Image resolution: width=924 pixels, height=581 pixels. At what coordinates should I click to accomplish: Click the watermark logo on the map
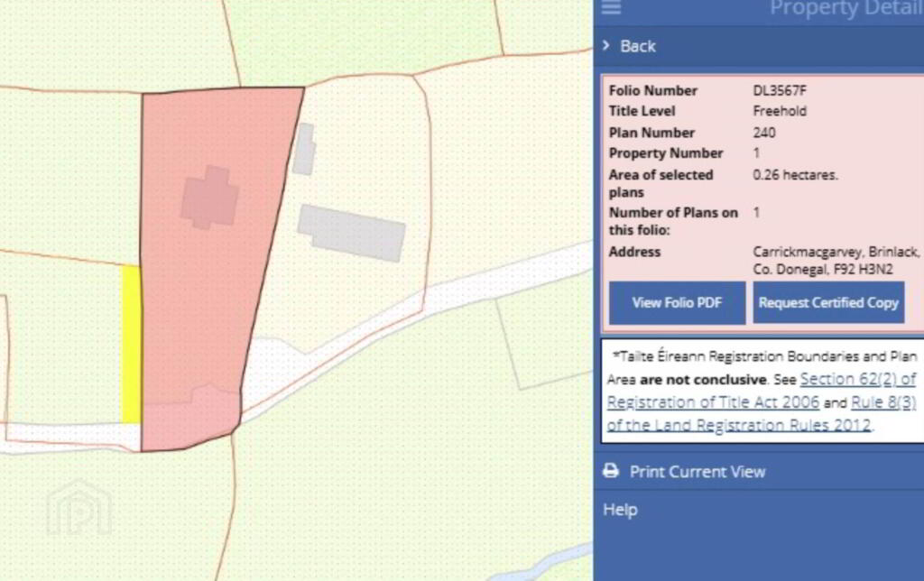coord(79,508)
